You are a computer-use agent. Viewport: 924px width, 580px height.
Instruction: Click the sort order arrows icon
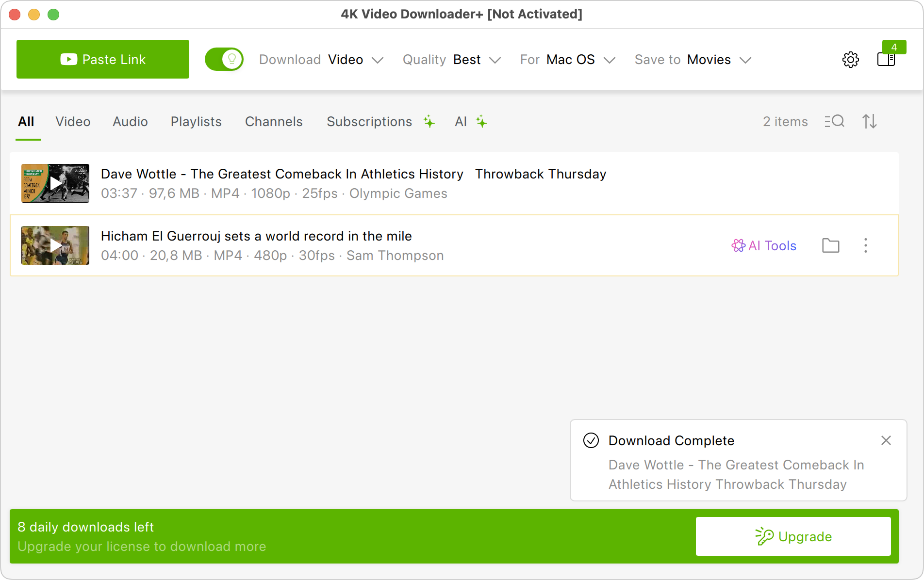869,121
